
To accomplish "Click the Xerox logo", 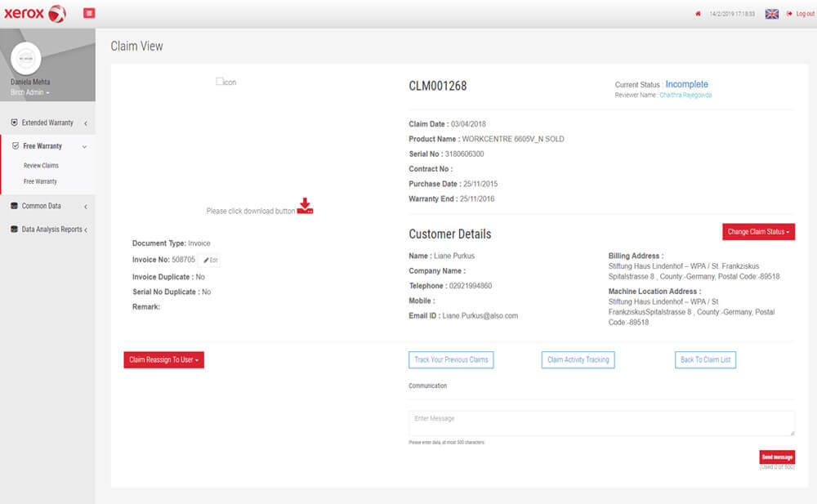I will (x=35, y=13).
